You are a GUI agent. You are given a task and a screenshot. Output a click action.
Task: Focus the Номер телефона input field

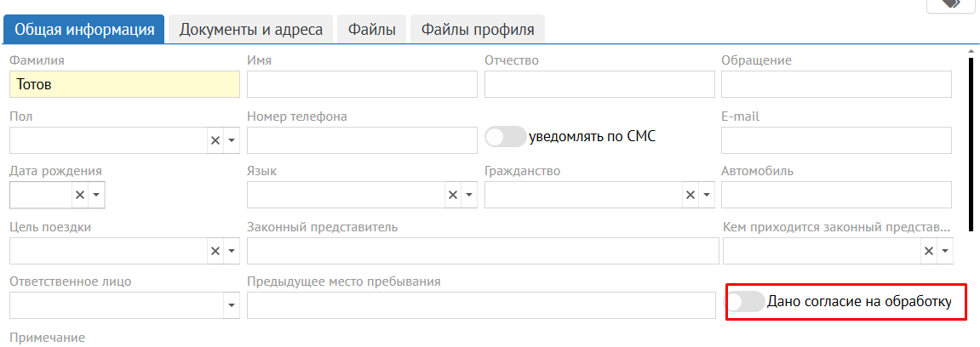[362, 140]
